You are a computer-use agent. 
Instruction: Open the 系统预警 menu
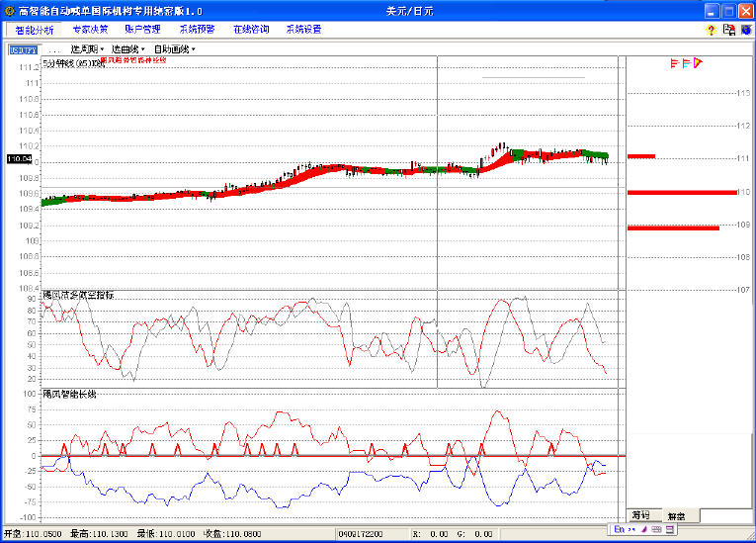point(197,30)
